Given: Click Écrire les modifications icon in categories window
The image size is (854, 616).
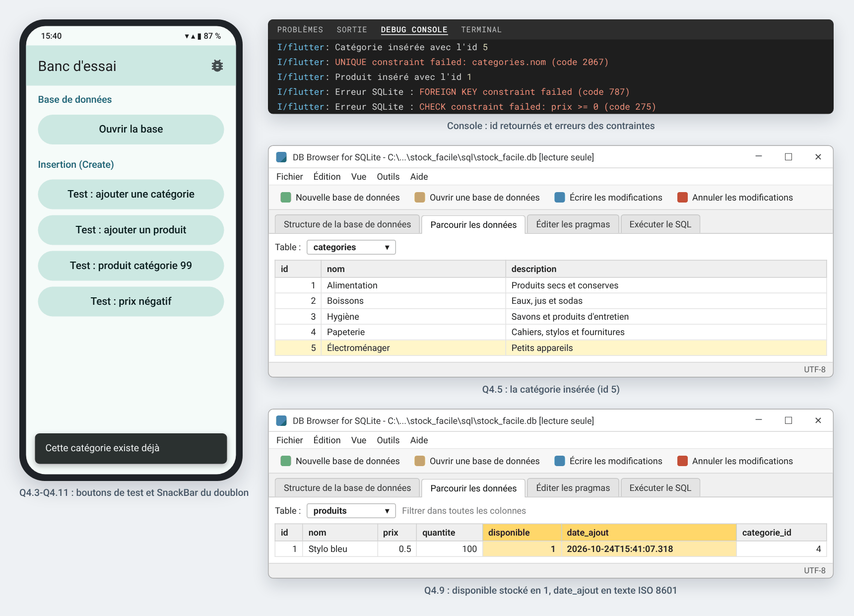Looking at the screenshot, I should [x=560, y=198].
